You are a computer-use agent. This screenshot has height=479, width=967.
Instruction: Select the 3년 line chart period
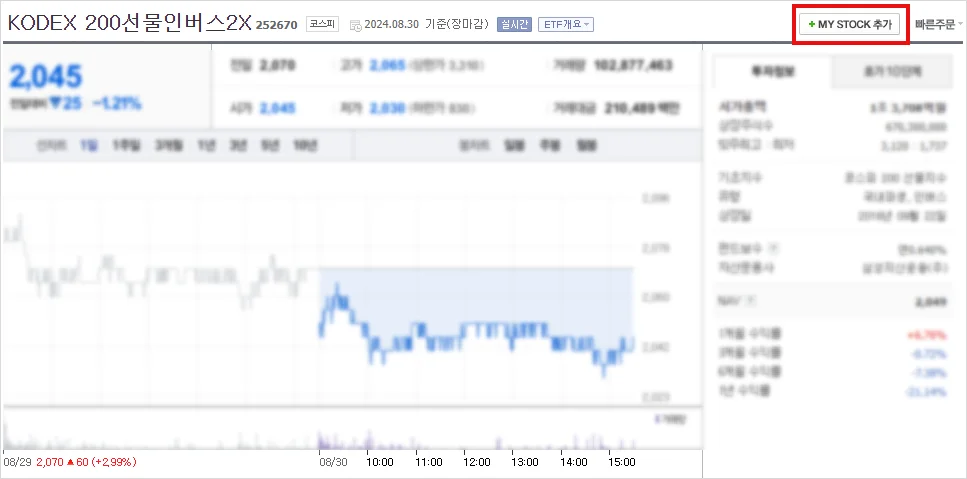[238, 146]
